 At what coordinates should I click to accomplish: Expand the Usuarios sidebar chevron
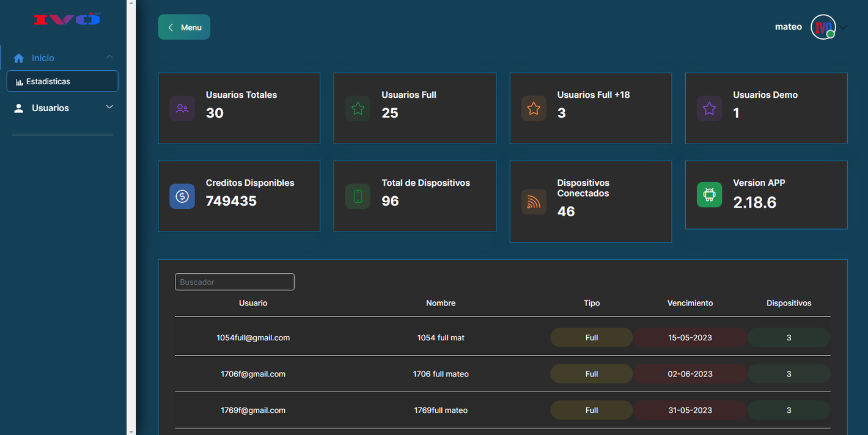click(109, 108)
